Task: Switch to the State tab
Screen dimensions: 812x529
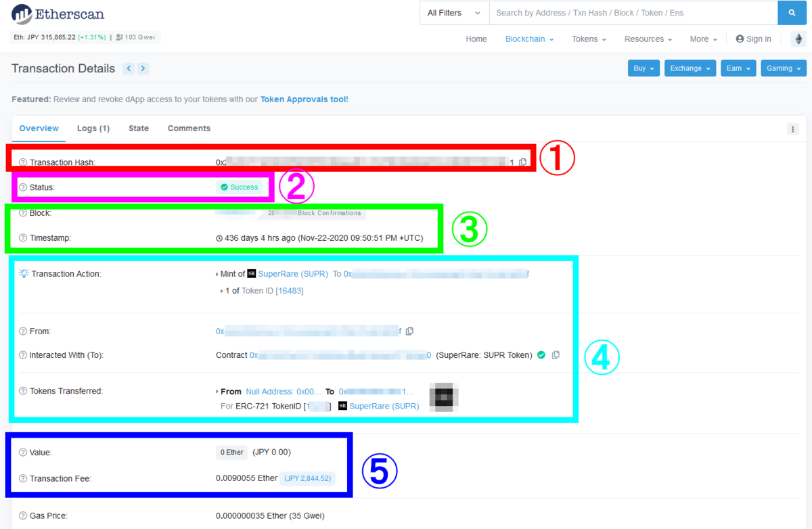Action: coord(139,129)
